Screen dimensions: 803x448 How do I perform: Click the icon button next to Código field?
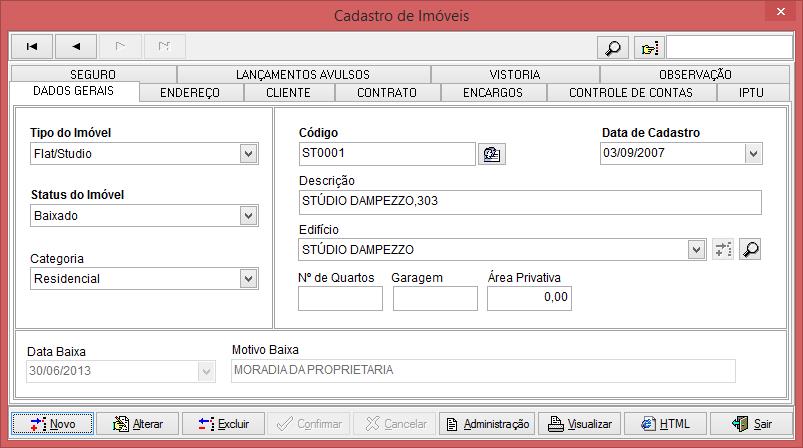point(491,154)
